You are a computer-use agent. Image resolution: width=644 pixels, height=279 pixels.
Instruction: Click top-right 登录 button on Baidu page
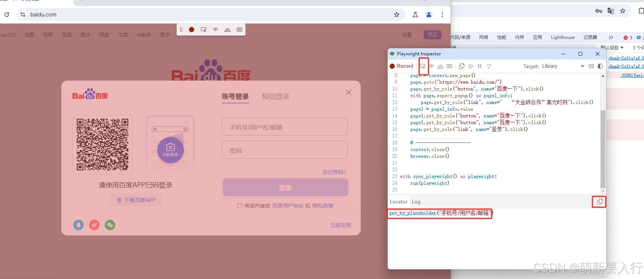point(433,35)
